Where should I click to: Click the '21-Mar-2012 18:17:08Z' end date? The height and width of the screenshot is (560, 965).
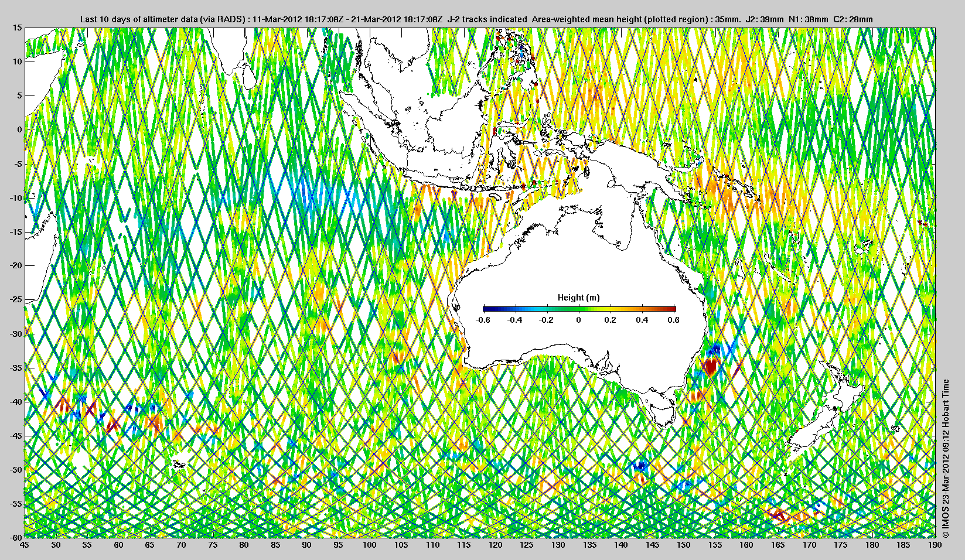tap(397, 19)
